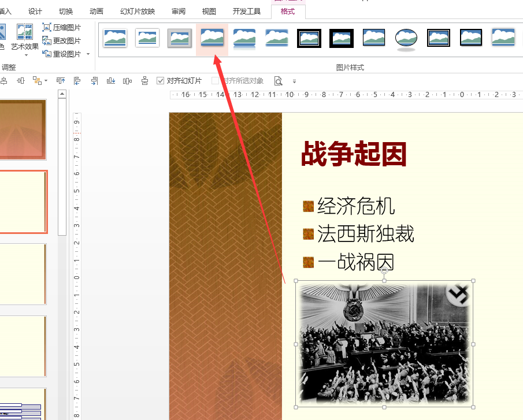Check the 对齐所选对象 checkbox
Viewport: 523px width, 420px height.
coord(216,81)
